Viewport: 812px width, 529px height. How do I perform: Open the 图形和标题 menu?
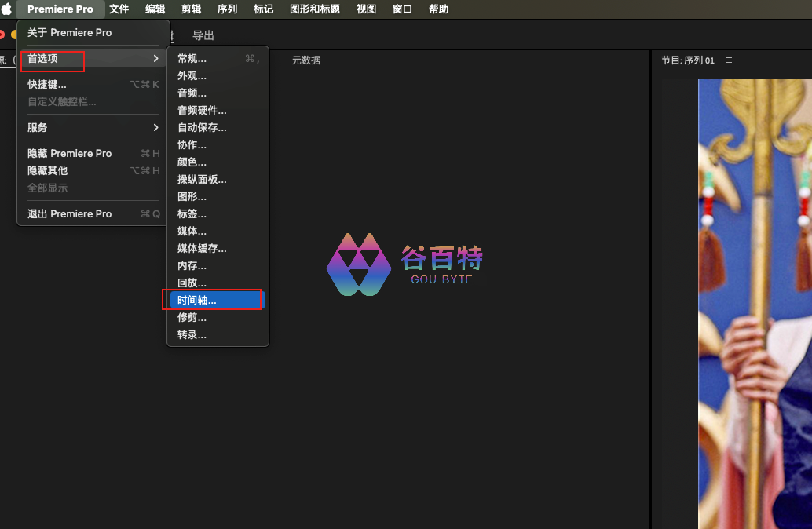point(315,9)
